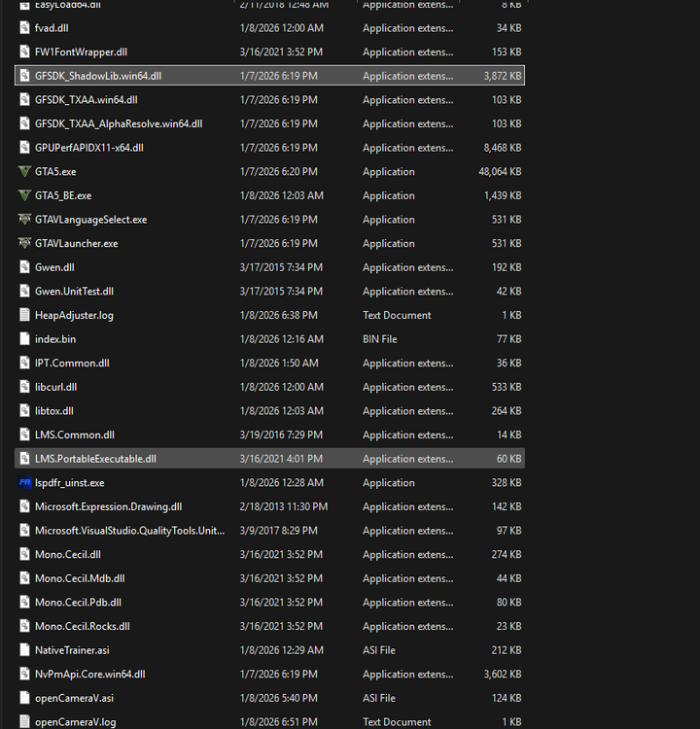Click the IPT.Common.dll file icon
700x729 pixels.
pyautogui.click(x=24, y=364)
